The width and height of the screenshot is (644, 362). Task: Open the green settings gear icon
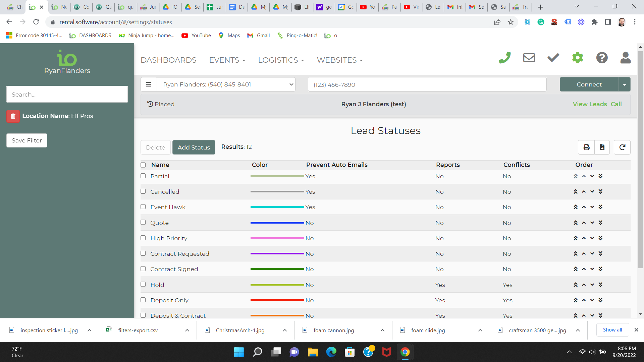click(578, 58)
